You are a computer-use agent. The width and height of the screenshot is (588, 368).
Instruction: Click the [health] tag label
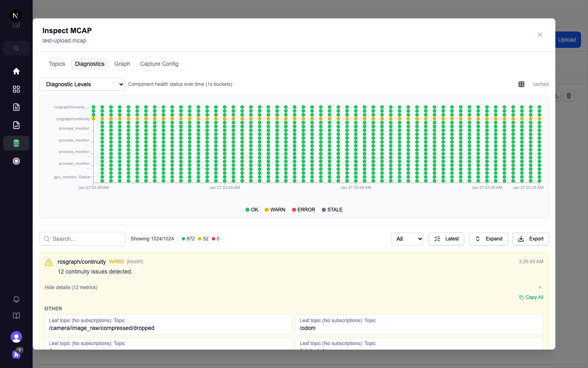pyautogui.click(x=135, y=262)
